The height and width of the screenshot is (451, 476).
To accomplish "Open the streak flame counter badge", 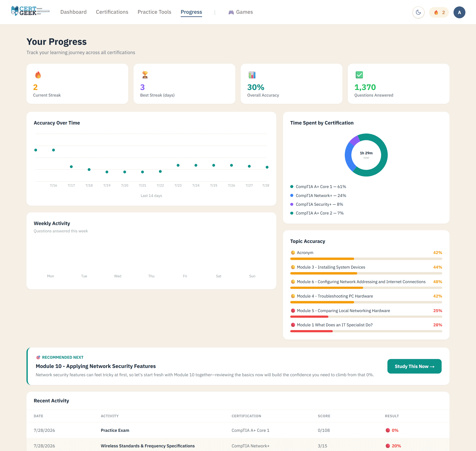I will pyautogui.click(x=439, y=12).
